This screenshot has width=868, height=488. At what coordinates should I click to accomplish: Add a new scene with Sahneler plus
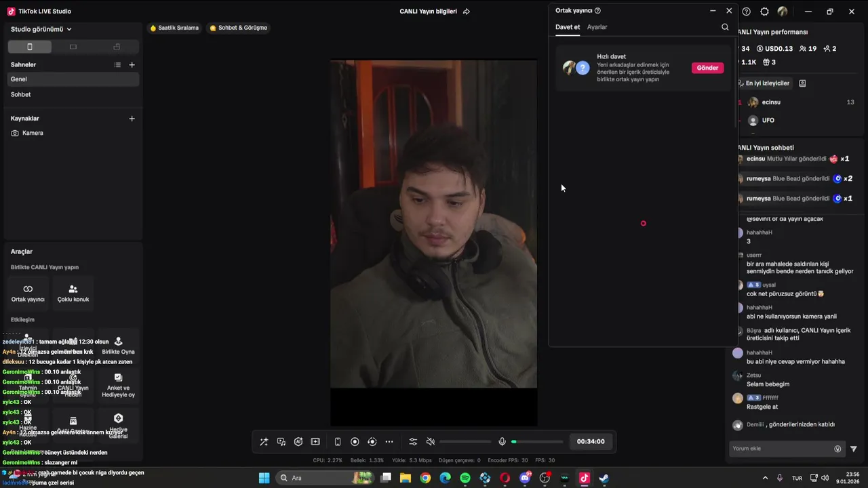(132, 65)
